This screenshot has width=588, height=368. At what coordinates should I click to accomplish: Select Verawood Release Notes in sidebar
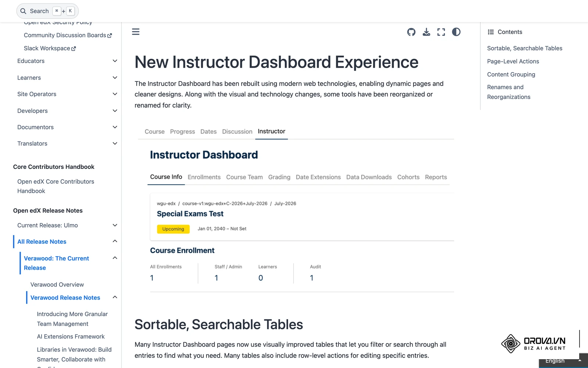click(x=65, y=298)
